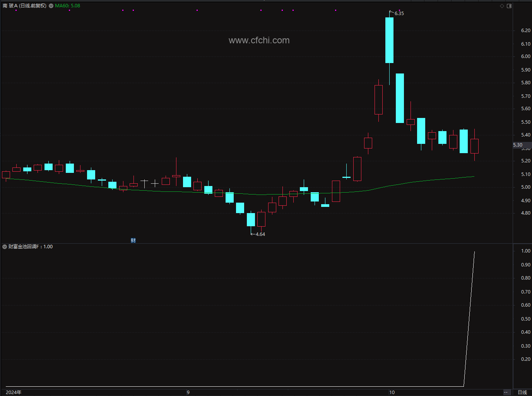This screenshot has width=532, height=396.
Task: Click the lowest cyan candle above the 4.64 label
Action: pyautogui.click(x=251, y=220)
